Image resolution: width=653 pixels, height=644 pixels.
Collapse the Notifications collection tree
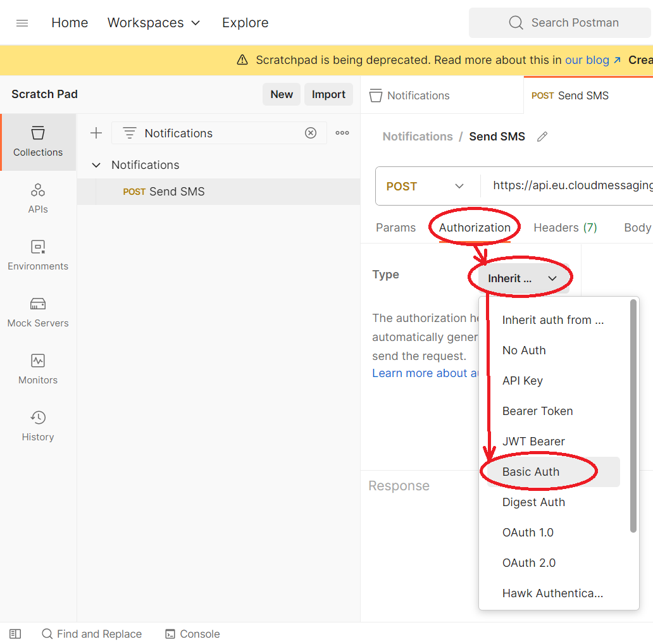pos(96,165)
